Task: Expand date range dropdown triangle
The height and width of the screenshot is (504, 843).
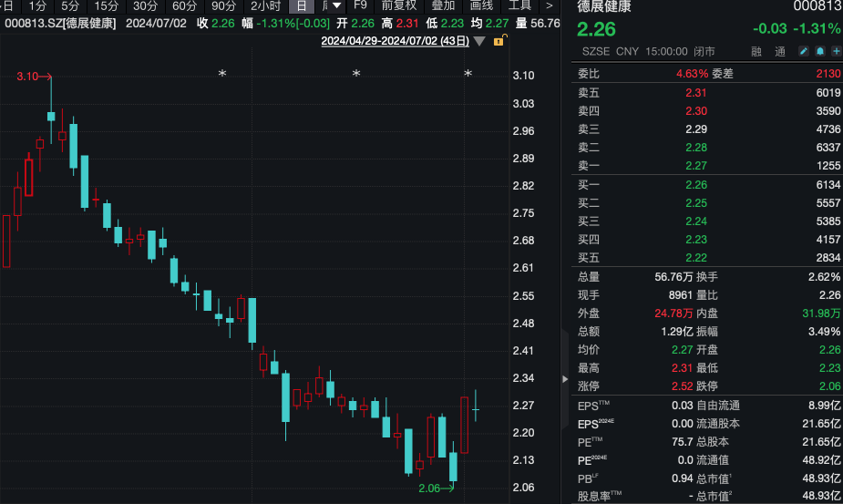Action: pos(479,41)
